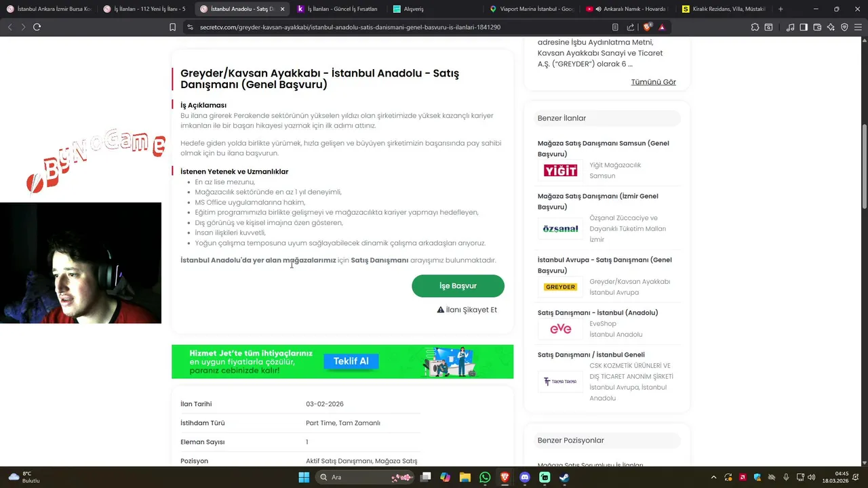This screenshot has height=488, width=868.
Task: Switch to the Alışveriş tab
Action: tap(435, 9)
